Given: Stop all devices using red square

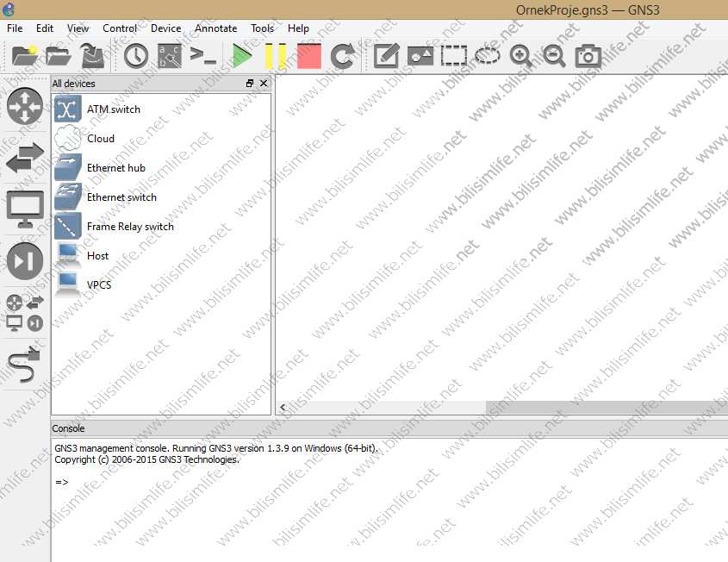Looking at the screenshot, I should (x=308, y=57).
